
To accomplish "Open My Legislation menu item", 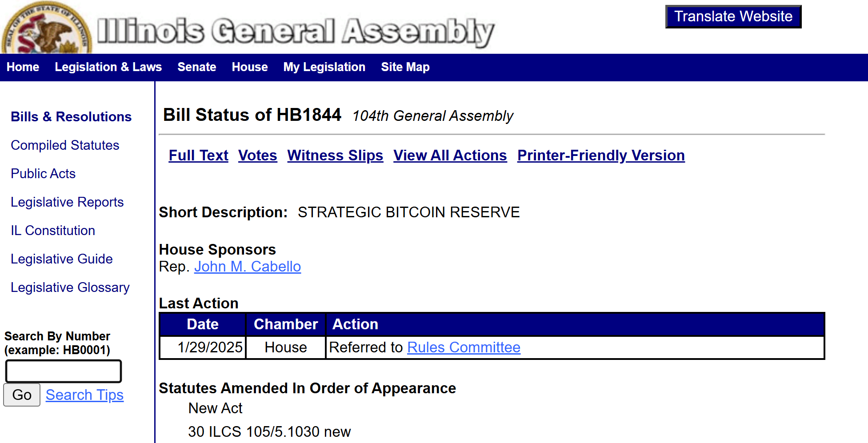I will point(324,67).
